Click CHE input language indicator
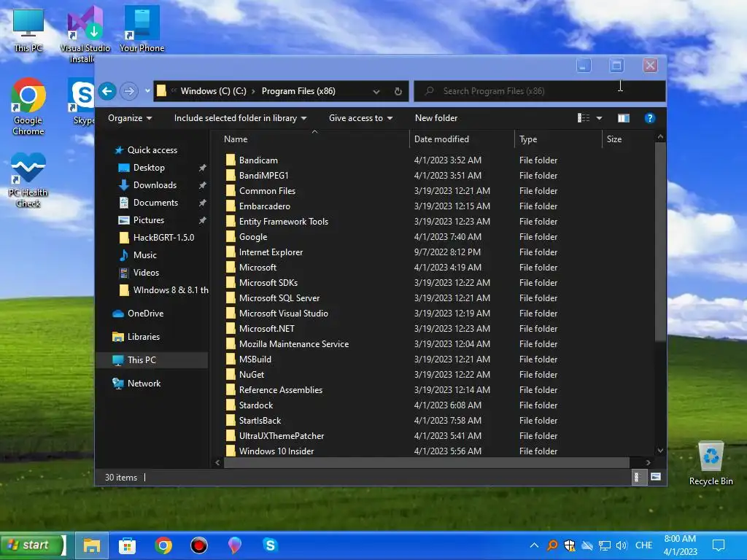The image size is (747, 560). pos(643,545)
